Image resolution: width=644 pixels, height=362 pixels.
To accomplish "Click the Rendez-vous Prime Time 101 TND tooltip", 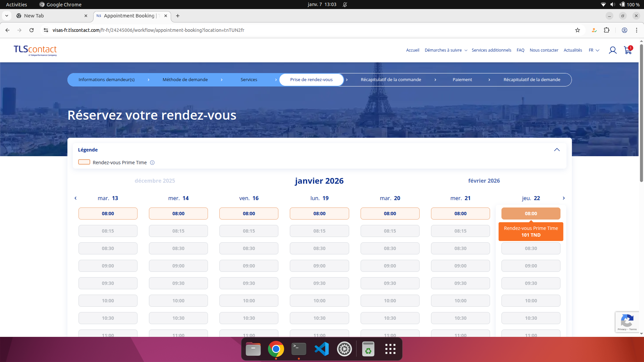I will pos(531,232).
